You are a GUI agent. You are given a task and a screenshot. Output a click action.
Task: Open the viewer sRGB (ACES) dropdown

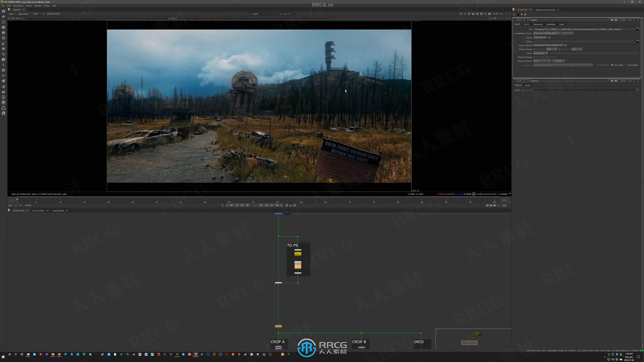pyautogui.click(x=65, y=14)
